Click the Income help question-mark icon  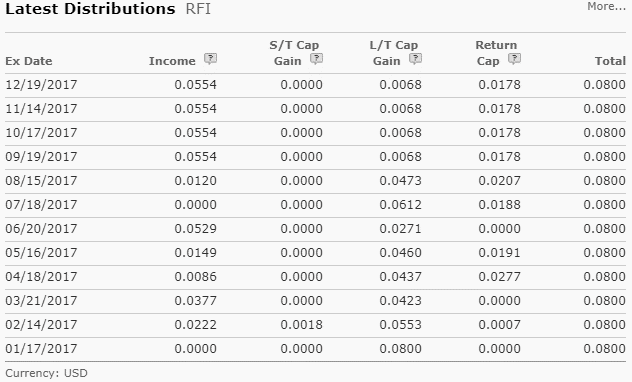[x=210, y=59]
